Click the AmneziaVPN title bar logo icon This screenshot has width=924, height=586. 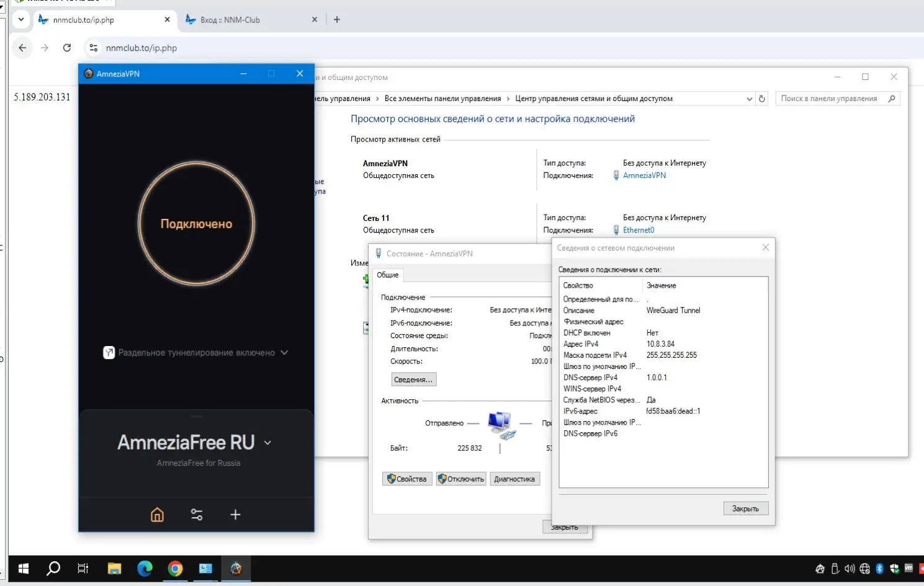(x=88, y=74)
